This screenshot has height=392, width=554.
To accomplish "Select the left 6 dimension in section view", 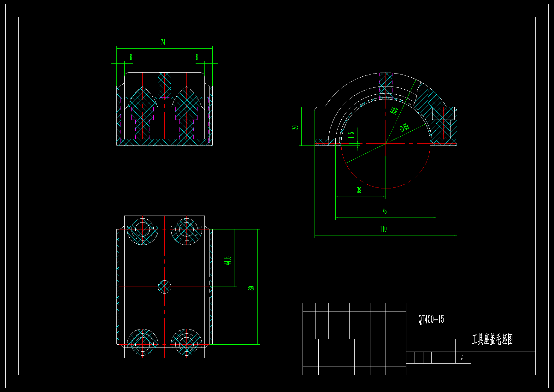I will coord(131,57).
